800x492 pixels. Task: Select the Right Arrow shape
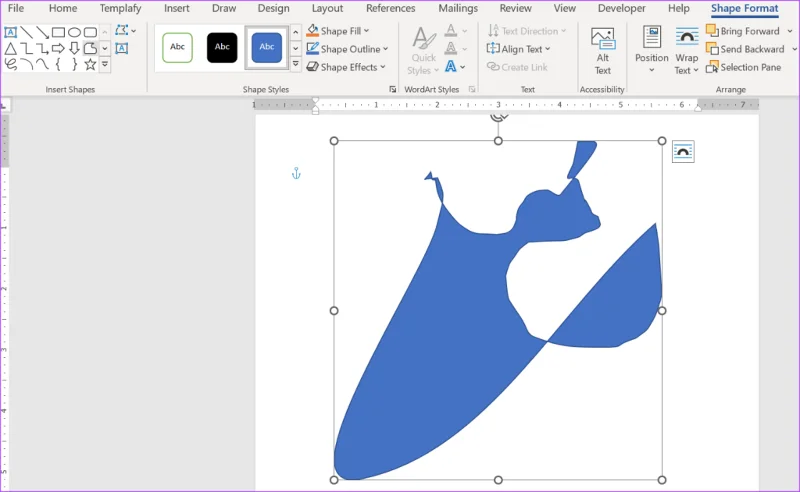tap(58, 49)
